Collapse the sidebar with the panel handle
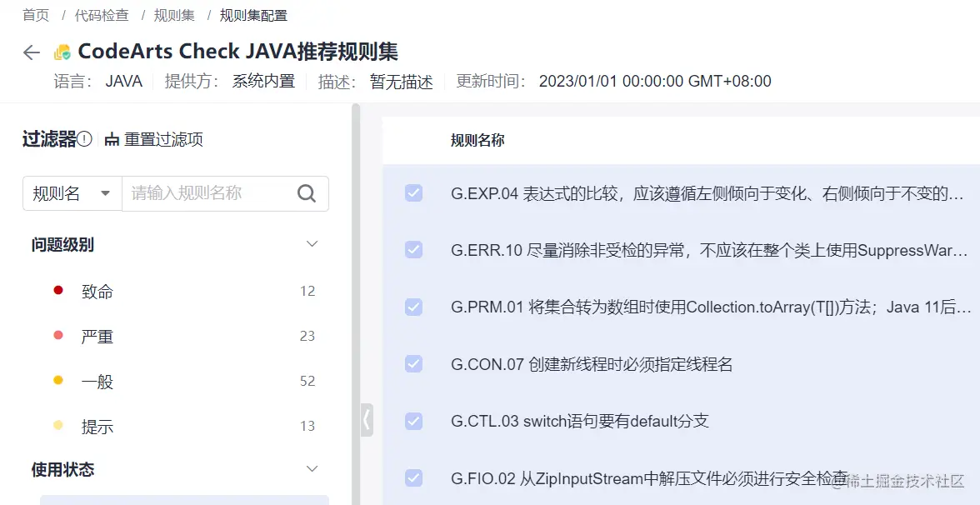980x505 pixels. pyautogui.click(x=367, y=419)
